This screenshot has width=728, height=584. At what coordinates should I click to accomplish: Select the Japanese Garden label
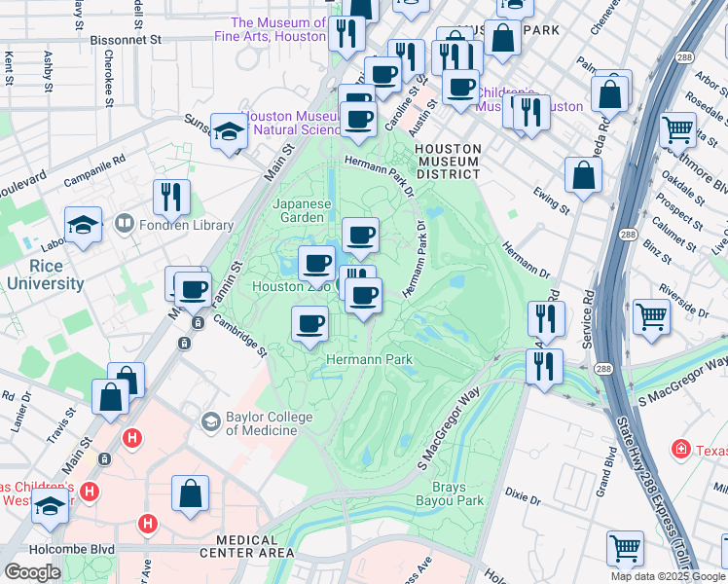[303, 210]
